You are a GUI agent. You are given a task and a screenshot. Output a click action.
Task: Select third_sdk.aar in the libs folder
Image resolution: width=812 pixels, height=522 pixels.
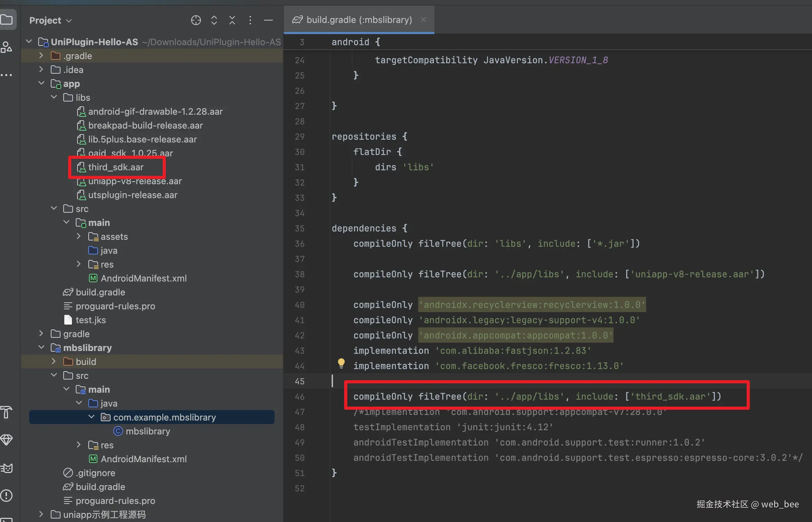[x=116, y=167]
